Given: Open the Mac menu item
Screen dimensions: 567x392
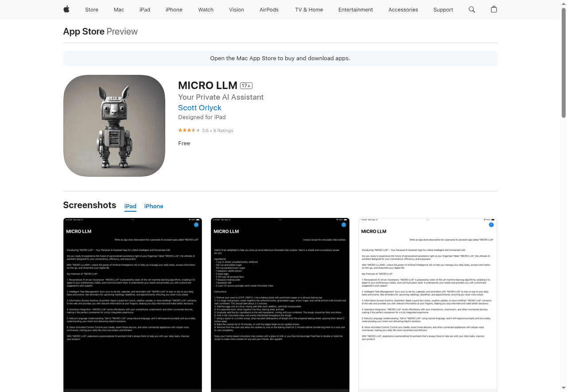Looking at the screenshot, I should coord(119,10).
